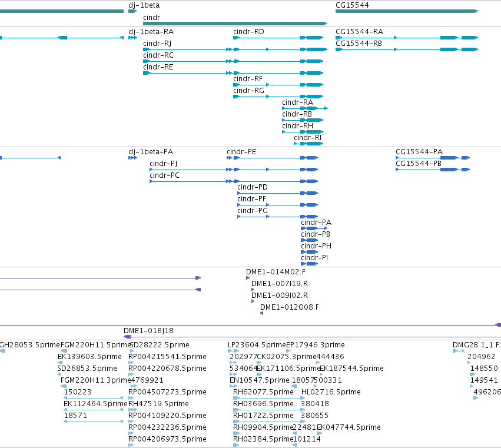Click the RH47519.5prime EST label
This screenshot has height=448, width=501.
(x=158, y=404)
